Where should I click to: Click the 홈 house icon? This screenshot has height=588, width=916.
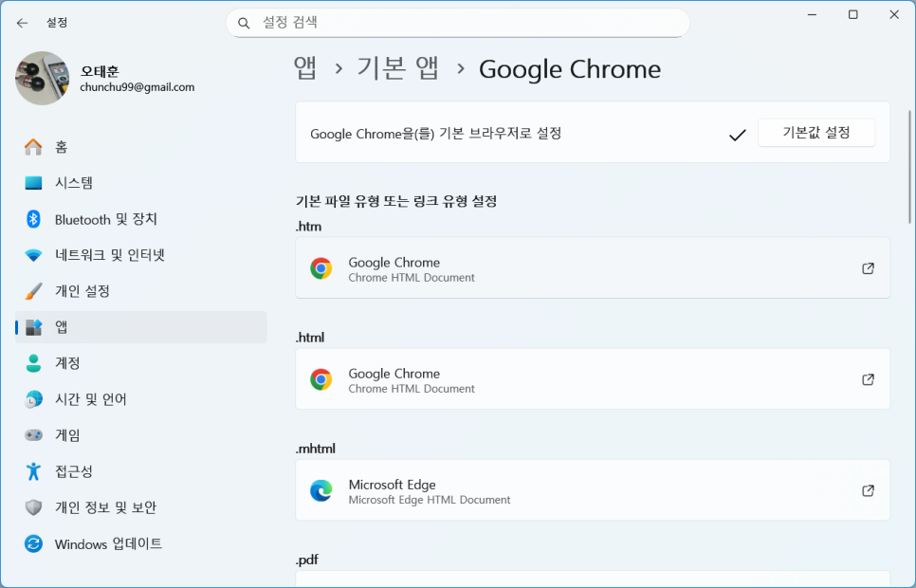tap(33, 147)
